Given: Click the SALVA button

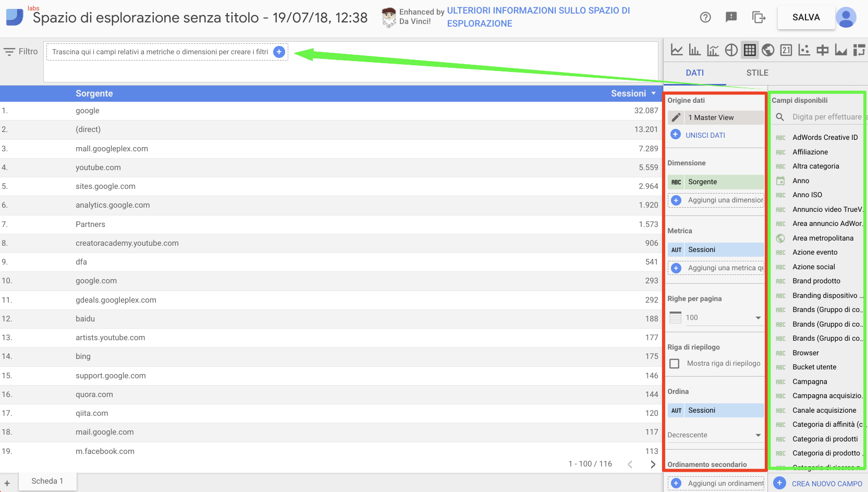Looking at the screenshot, I should pyautogui.click(x=805, y=17).
